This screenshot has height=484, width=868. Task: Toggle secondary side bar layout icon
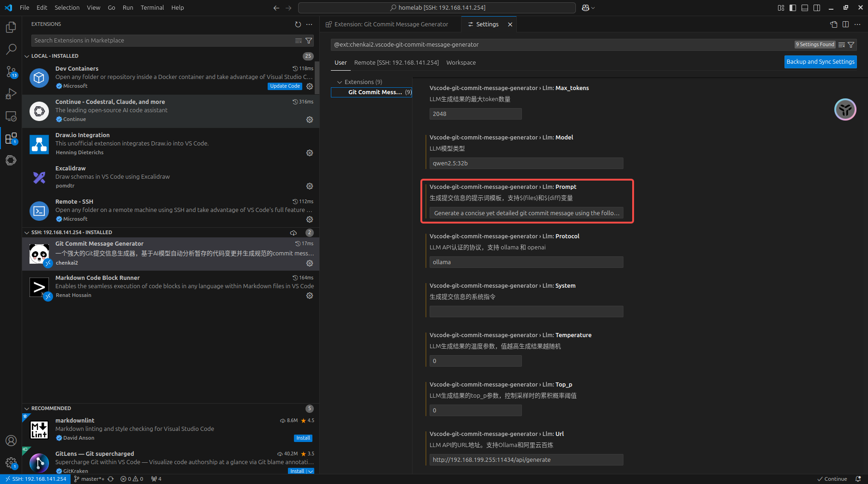pos(817,8)
